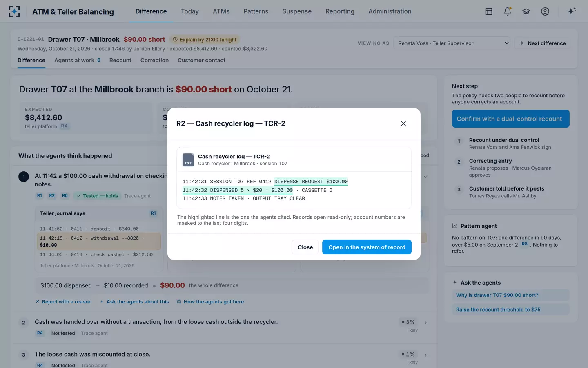Click the app logo icon
588x368 pixels.
click(x=14, y=11)
